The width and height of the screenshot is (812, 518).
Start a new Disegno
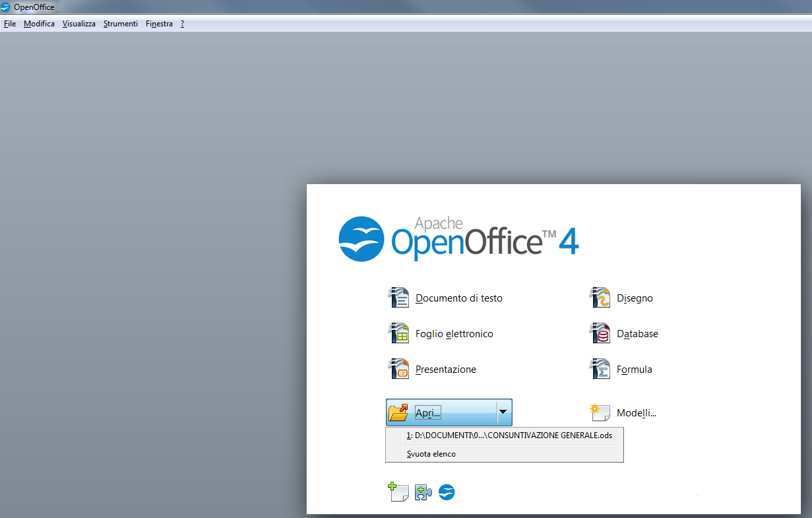coord(635,298)
